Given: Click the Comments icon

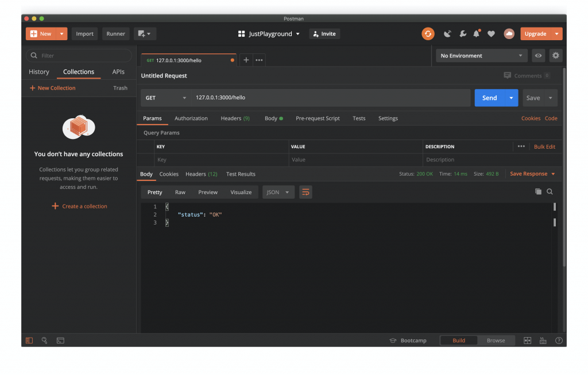Looking at the screenshot, I should pos(508,75).
